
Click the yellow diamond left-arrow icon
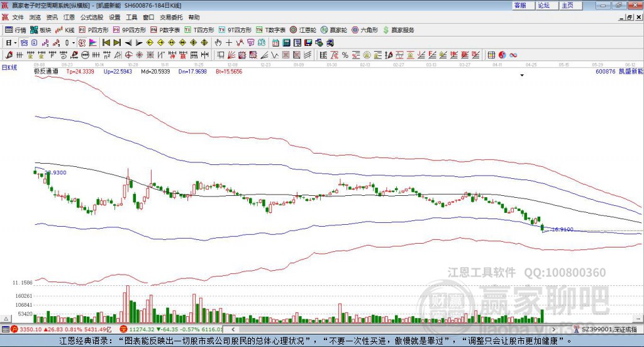coord(150,43)
